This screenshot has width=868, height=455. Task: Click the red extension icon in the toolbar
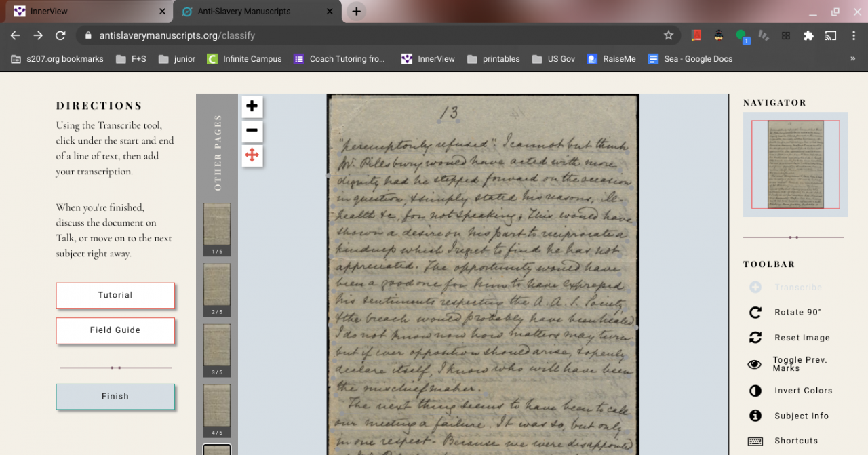pos(696,35)
